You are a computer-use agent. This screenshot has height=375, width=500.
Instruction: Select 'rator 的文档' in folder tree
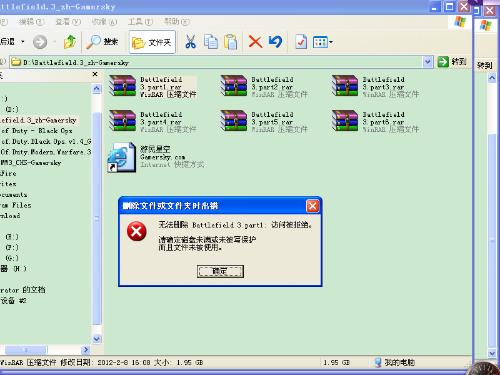[x=23, y=290]
